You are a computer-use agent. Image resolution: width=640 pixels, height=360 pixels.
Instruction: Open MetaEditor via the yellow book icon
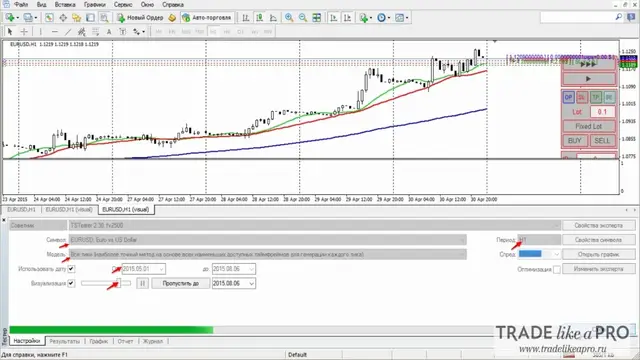pyautogui.click(x=172, y=18)
